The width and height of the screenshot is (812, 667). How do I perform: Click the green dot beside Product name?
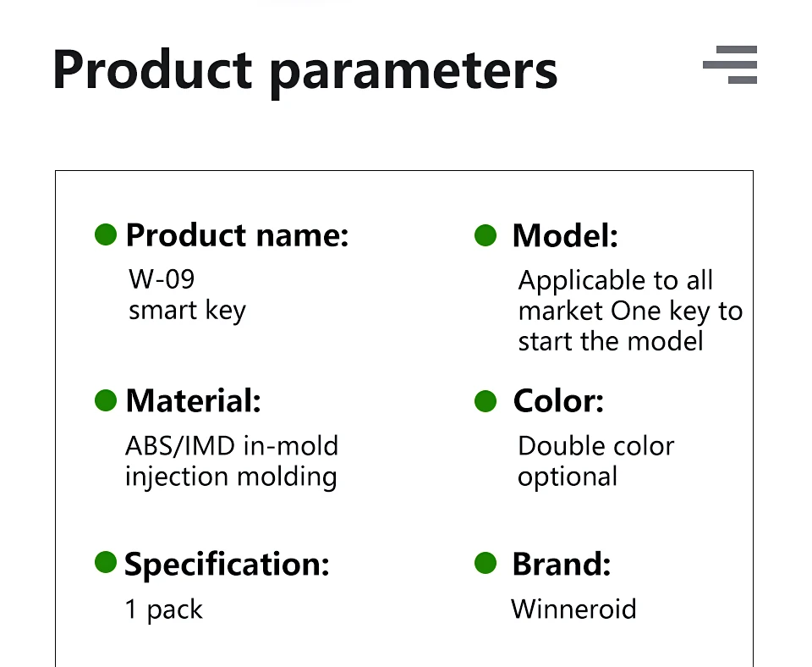106,234
